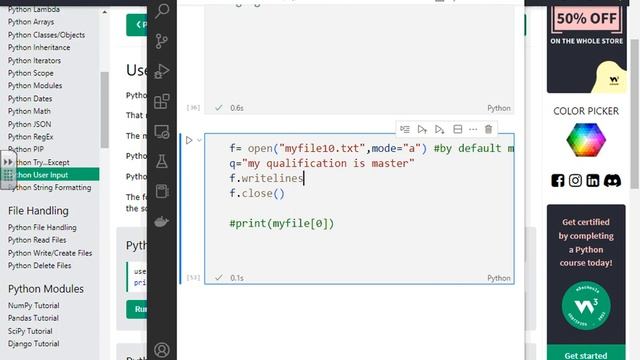Open the Discord icon link
The image size is (640, 360).
[x=612, y=180]
